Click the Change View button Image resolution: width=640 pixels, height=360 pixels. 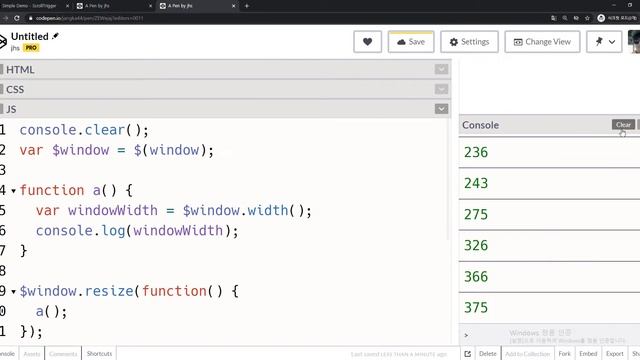tap(542, 42)
